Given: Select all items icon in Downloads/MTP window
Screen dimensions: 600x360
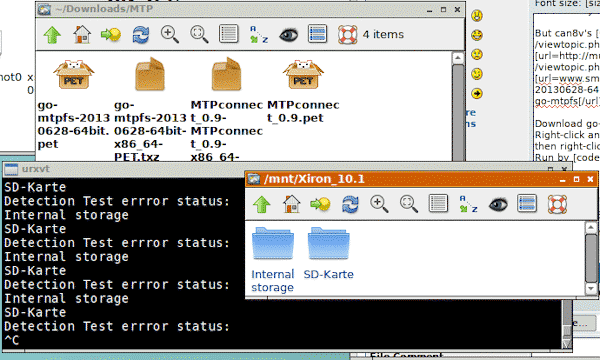Looking at the screenshot, I should (318, 34).
